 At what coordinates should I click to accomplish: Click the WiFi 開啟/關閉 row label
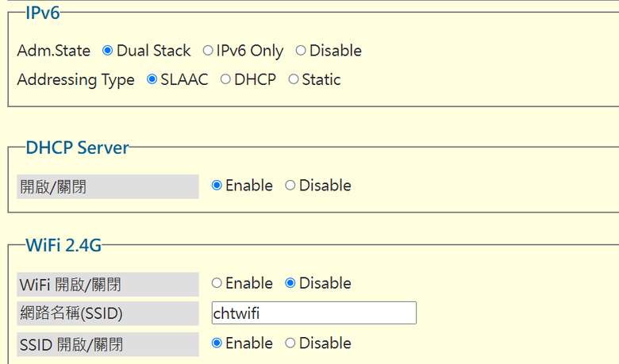(108, 285)
